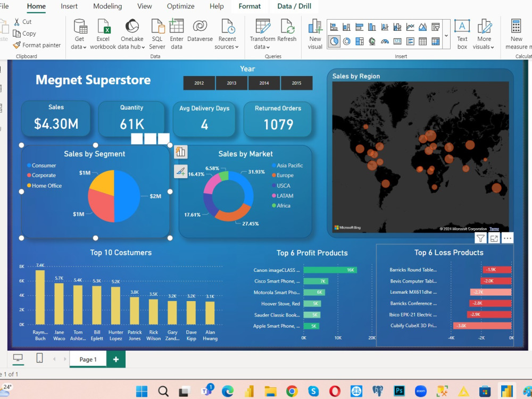Open Photoshop from the taskbar
Screen dimensions: 532x399
click(399, 391)
